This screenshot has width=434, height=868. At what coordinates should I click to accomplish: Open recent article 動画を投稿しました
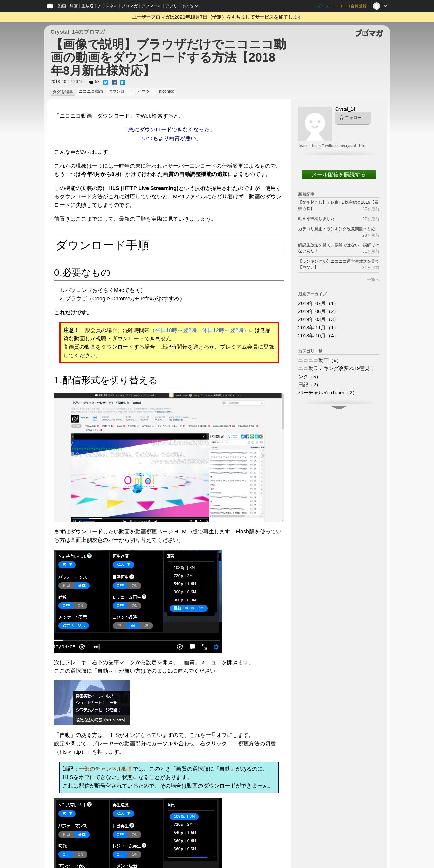[316, 219]
